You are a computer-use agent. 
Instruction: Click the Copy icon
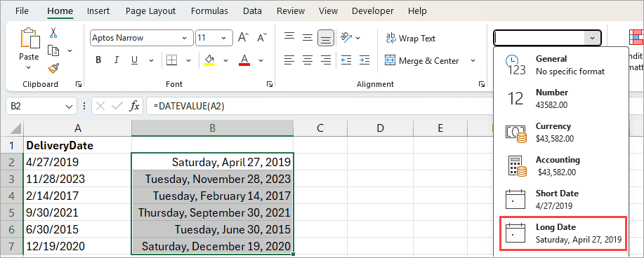pos(53,50)
